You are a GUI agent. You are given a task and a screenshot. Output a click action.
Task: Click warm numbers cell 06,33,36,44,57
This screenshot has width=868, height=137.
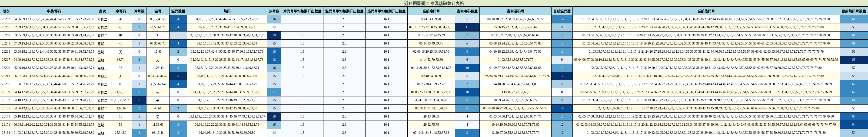tap(158, 76)
